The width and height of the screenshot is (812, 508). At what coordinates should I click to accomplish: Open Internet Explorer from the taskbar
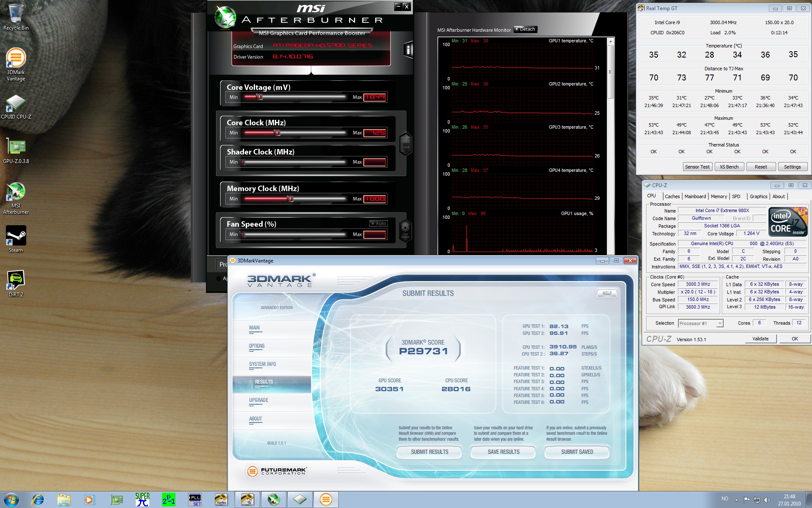coord(38,500)
